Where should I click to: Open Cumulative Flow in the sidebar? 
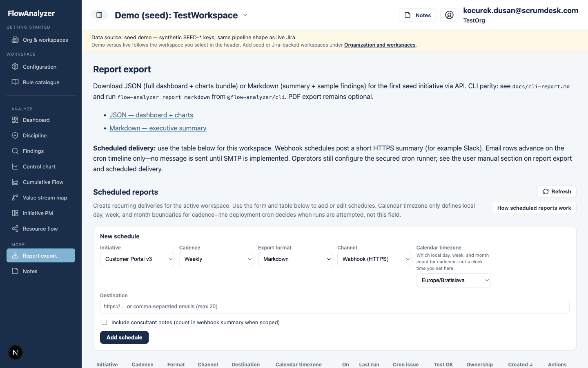click(41, 182)
